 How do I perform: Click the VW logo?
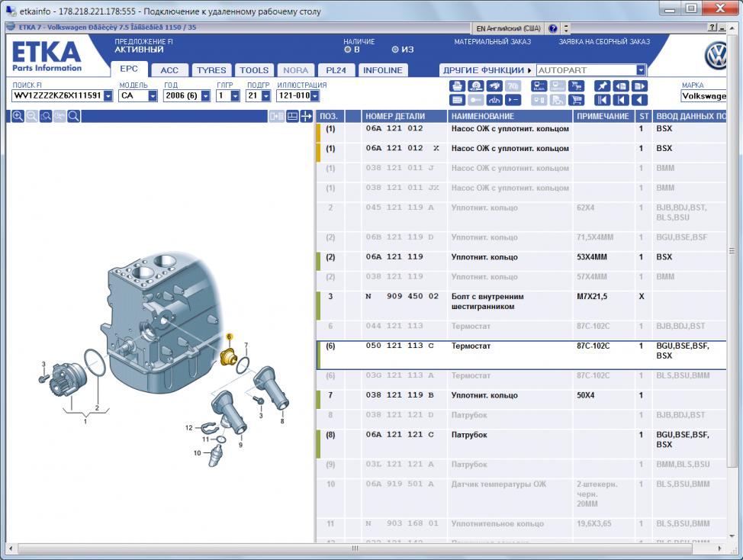716,56
